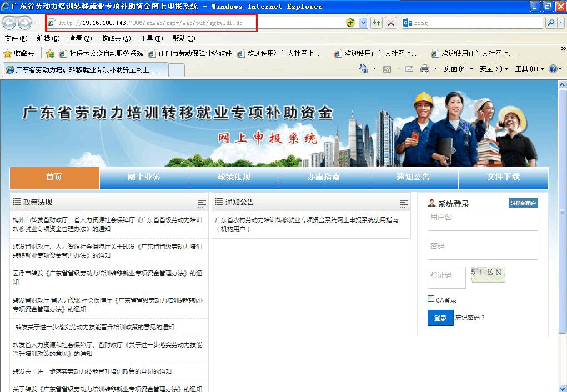567x392 pixels.
Task: Click the Print icon in command bar
Action: pyautogui.click(x=425, y=69)
